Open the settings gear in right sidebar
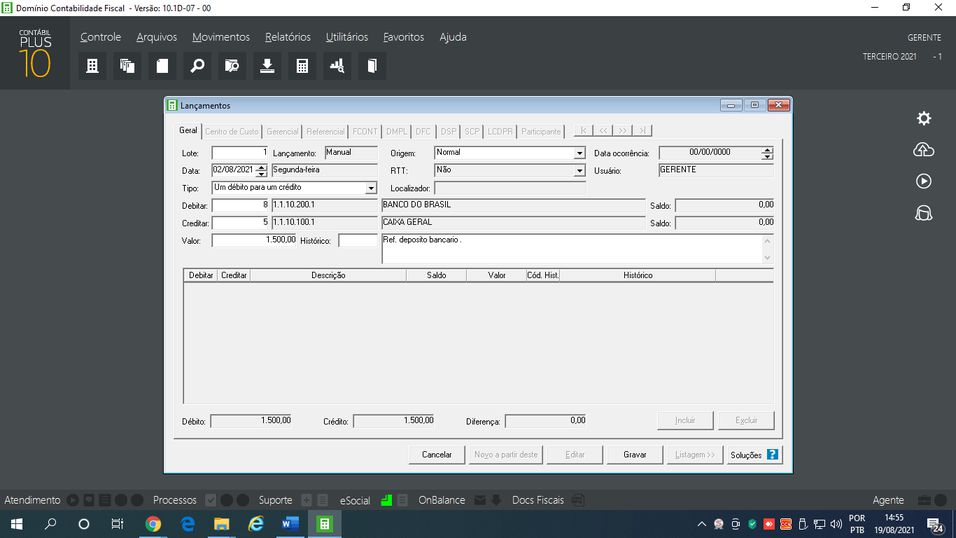 [x=924, y=118]
